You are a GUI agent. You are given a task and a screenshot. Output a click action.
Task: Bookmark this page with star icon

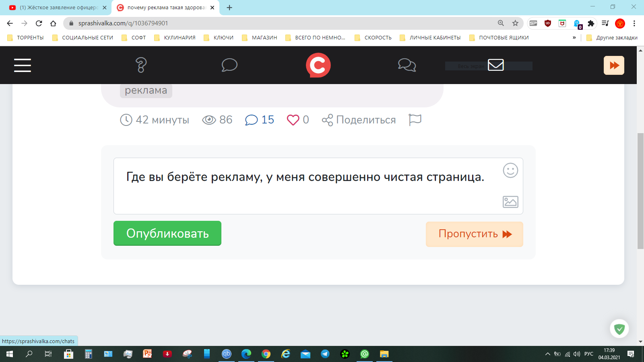(x=515, y=23)
